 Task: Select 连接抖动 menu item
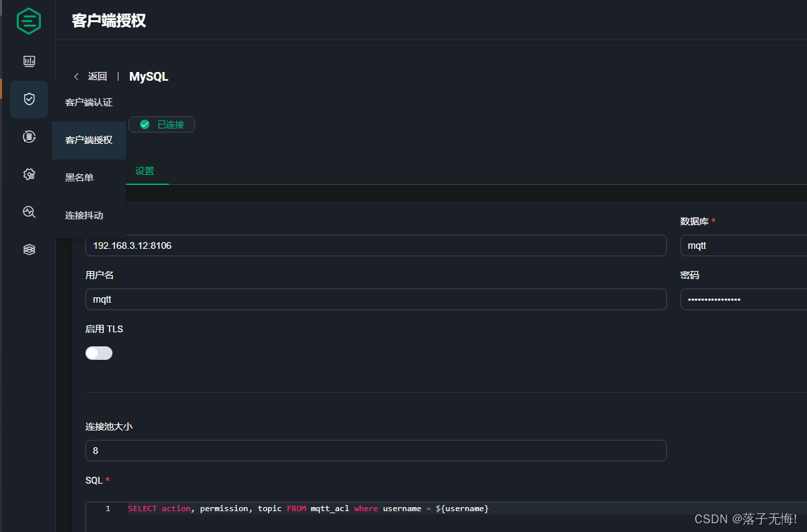tap(89, 215)
